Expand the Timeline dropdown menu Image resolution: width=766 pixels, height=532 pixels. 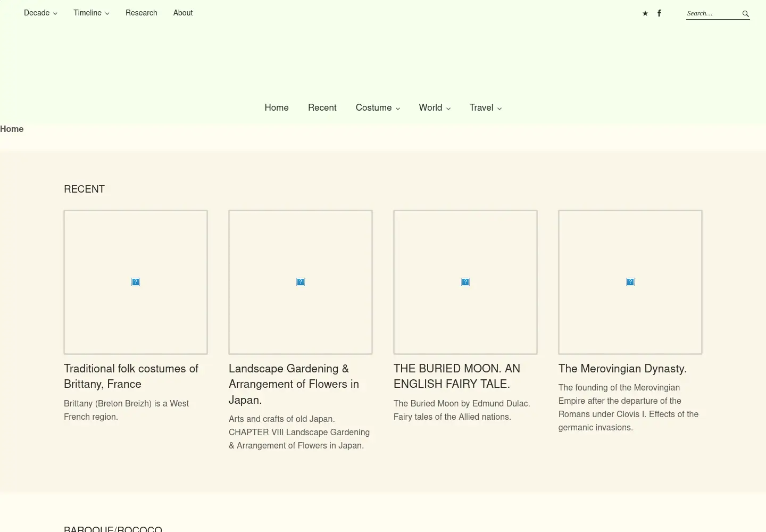91,13
